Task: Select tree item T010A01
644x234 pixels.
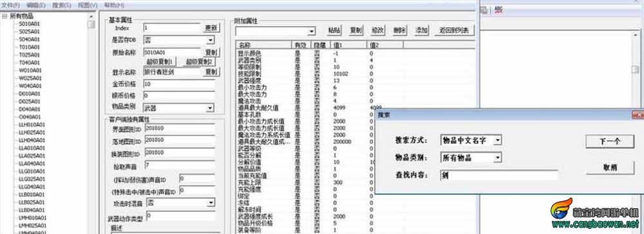Action: [x=29, y=47]
